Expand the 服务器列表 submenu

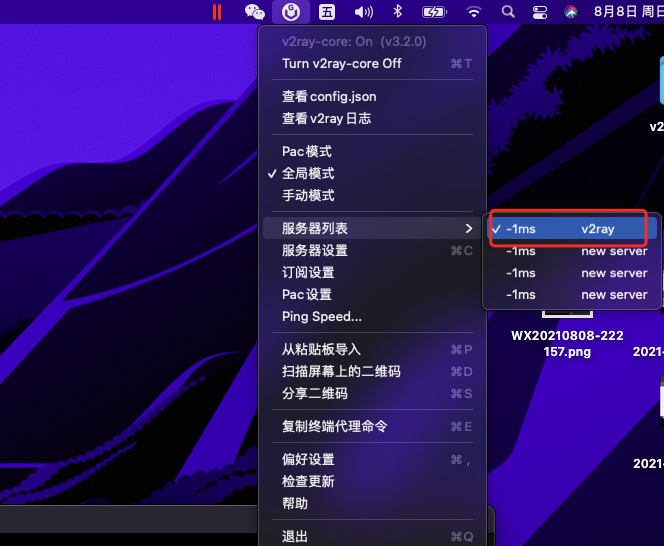click(373, 228)
